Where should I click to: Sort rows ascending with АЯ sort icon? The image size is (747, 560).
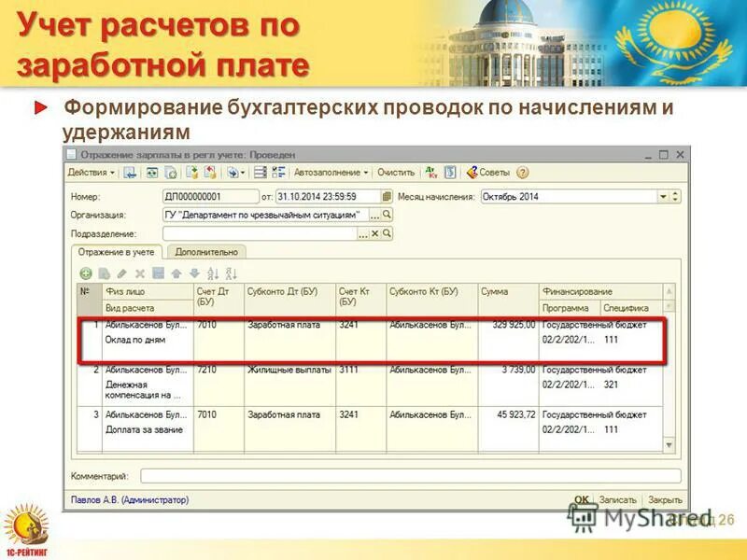[213, 272]
